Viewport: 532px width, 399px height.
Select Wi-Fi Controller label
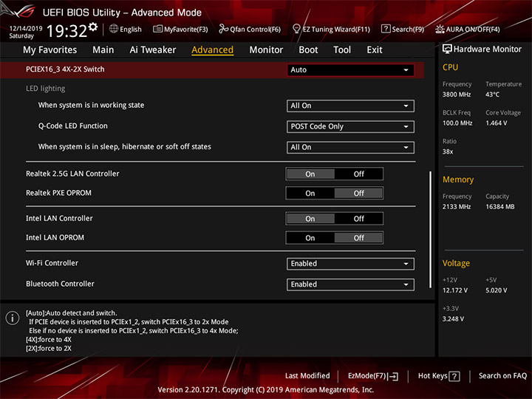coord(52,263)
